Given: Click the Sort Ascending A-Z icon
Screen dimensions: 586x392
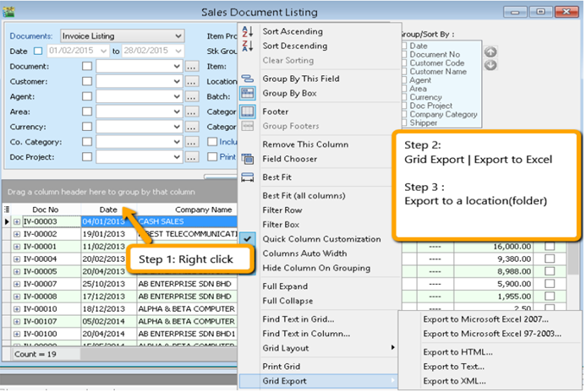Looking at the screenshot, I should tap(248, 31).
